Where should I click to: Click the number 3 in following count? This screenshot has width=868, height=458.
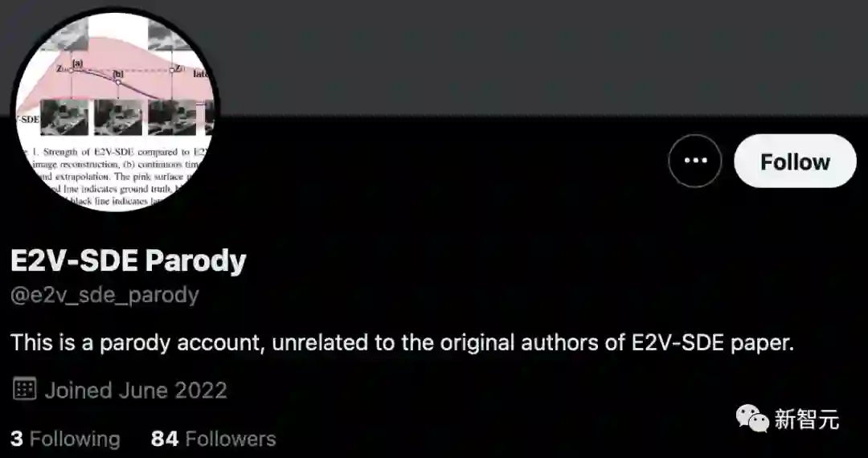tap(17, 439)
